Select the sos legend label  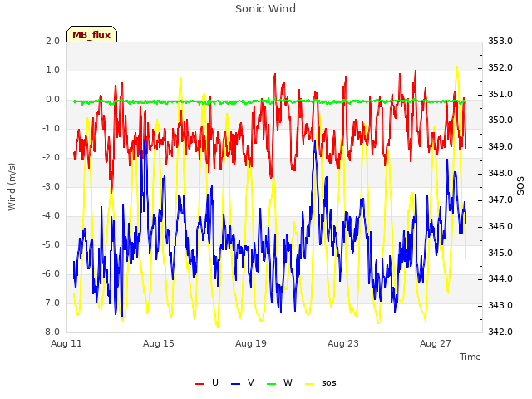pyautogui.click(x=329, y=383)
